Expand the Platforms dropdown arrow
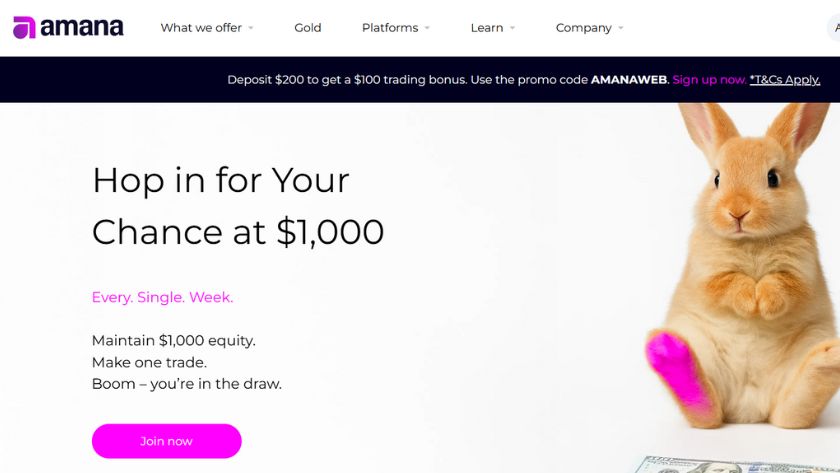840x473 pixels. [427, 28]
